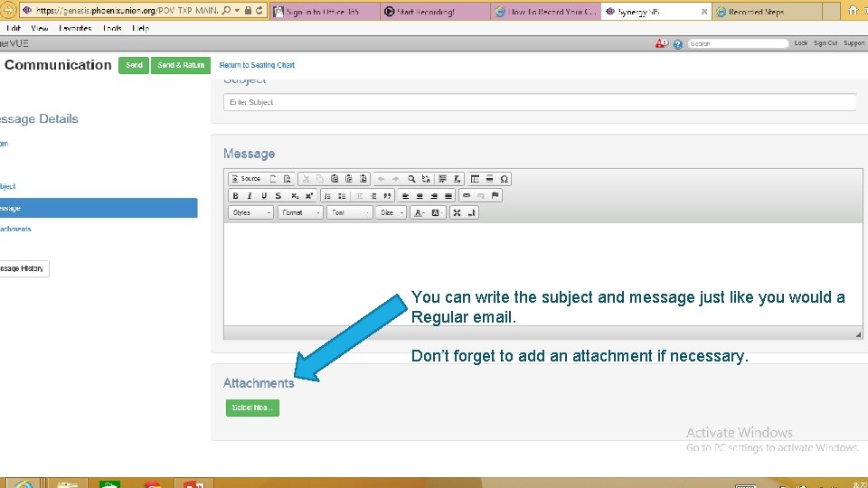Click the Show Blocks icon
Screen dimensions: 868x488
pyautogui.click(x=472, y=212)
